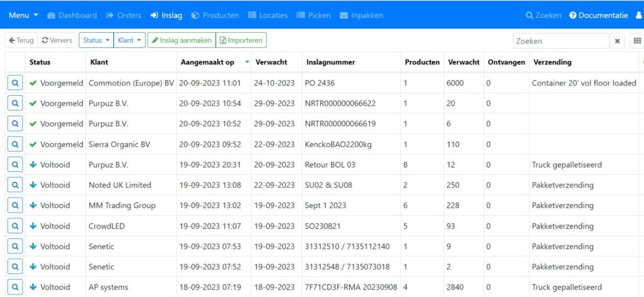
Task: Open the user account icon in top bar
Action: (x=639, y=15)
